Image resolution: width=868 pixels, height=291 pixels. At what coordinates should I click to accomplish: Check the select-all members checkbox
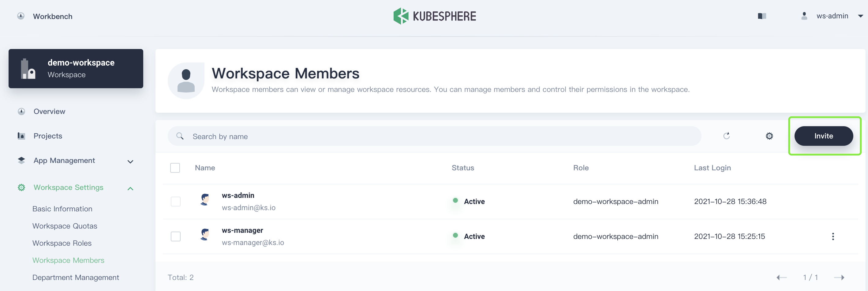[x=175, y=168]
